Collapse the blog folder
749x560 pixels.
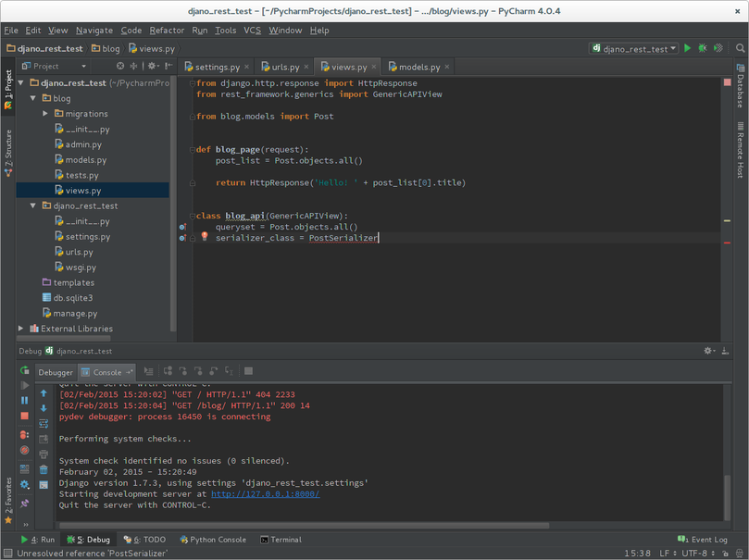(x=33, y=98)
